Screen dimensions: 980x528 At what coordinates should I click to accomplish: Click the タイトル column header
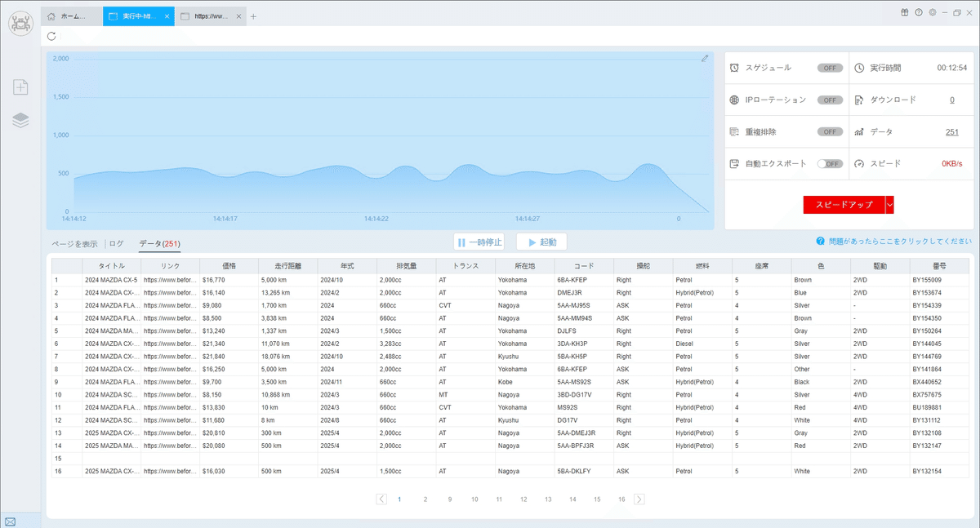111,266
